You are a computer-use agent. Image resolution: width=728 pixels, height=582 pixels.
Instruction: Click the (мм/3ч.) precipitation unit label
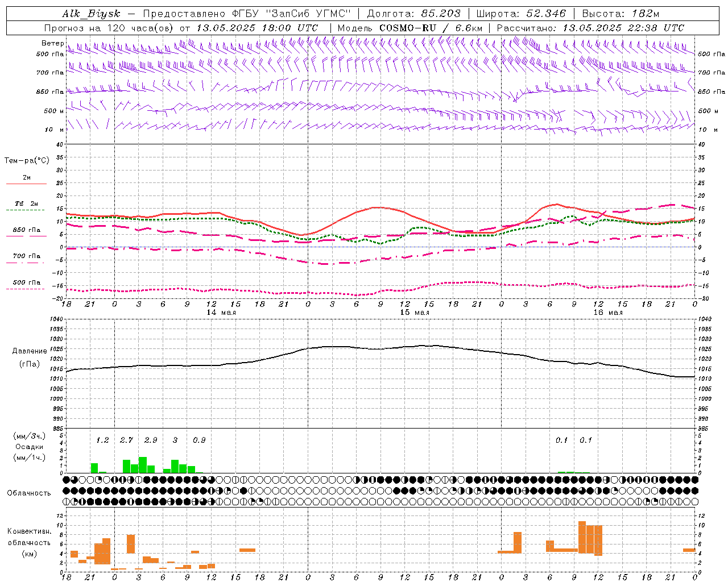point(30,436)
